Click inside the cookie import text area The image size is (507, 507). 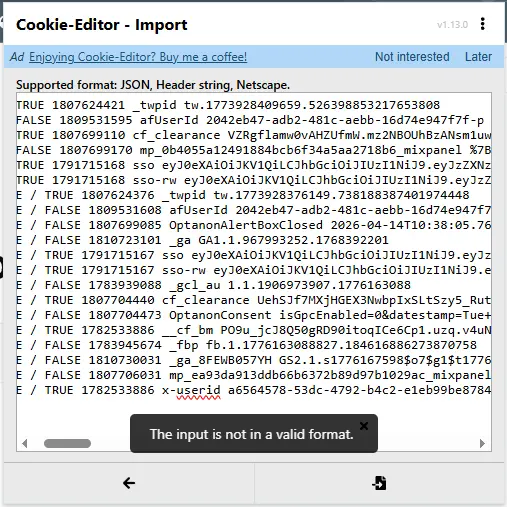pos(254,272)
